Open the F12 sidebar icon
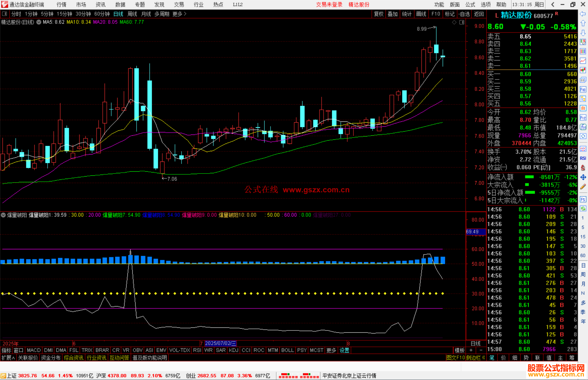This screenshot has width=588, height=380. click(x=583, y=118)
